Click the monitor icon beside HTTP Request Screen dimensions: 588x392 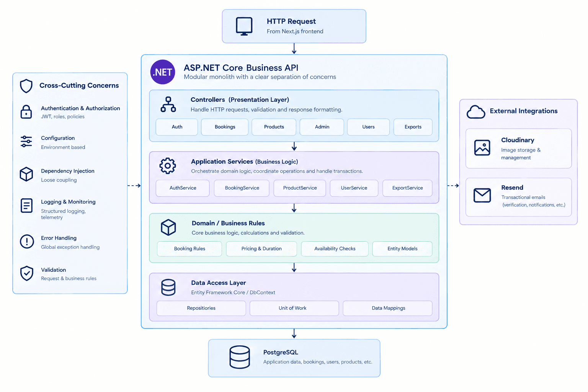(244, 26)
